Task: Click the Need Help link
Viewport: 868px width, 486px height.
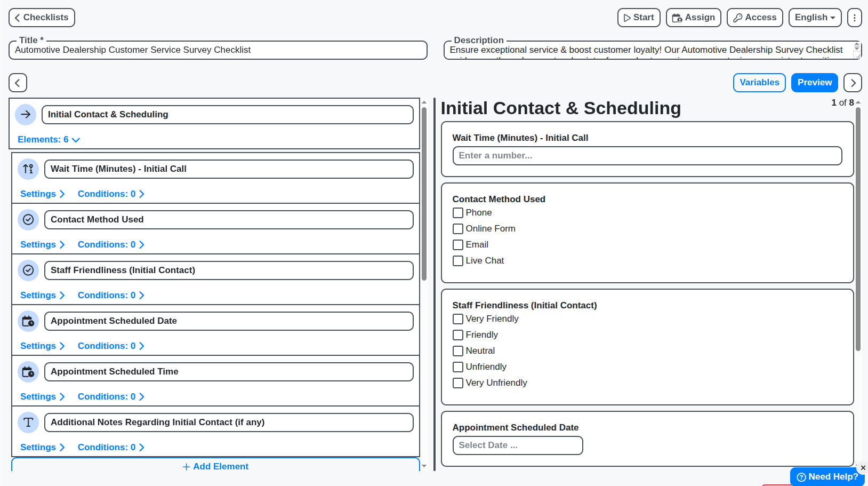Action: coord(827,476)
